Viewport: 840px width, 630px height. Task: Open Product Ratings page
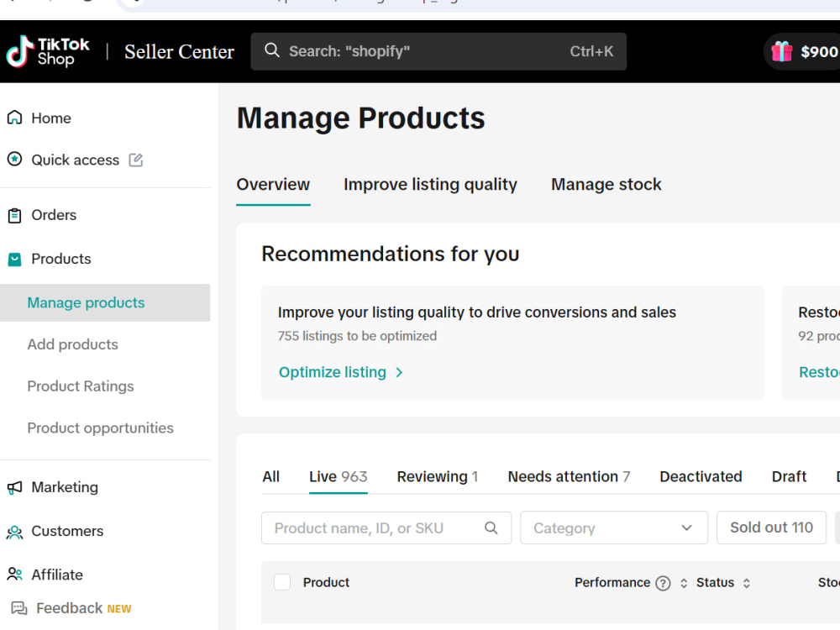tap(81, 386)
